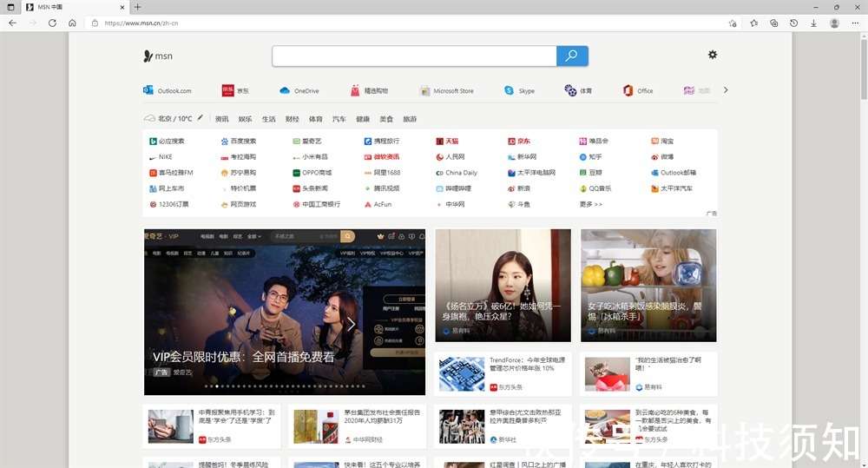Click the browser address bar URL

click(141, 23)
